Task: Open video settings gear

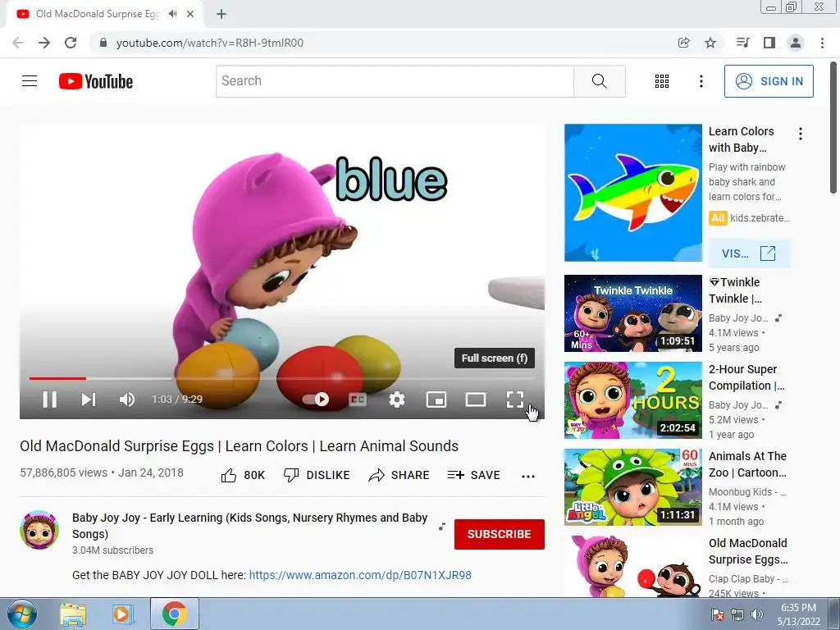Action: [x=397, y=399]
